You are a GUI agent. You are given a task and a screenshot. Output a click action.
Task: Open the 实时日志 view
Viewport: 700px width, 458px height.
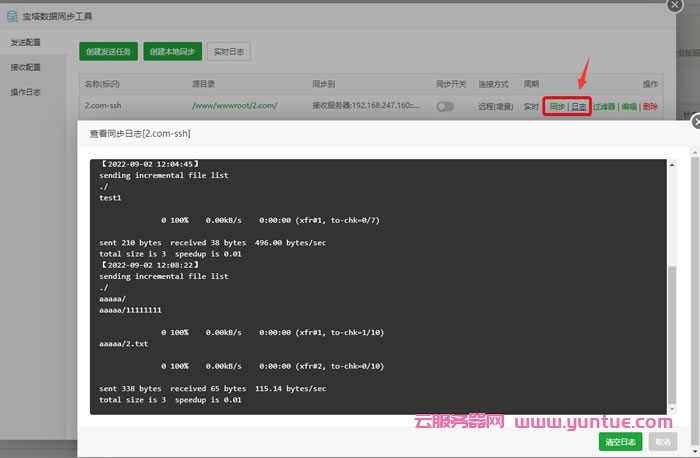[x=230, y=51]
